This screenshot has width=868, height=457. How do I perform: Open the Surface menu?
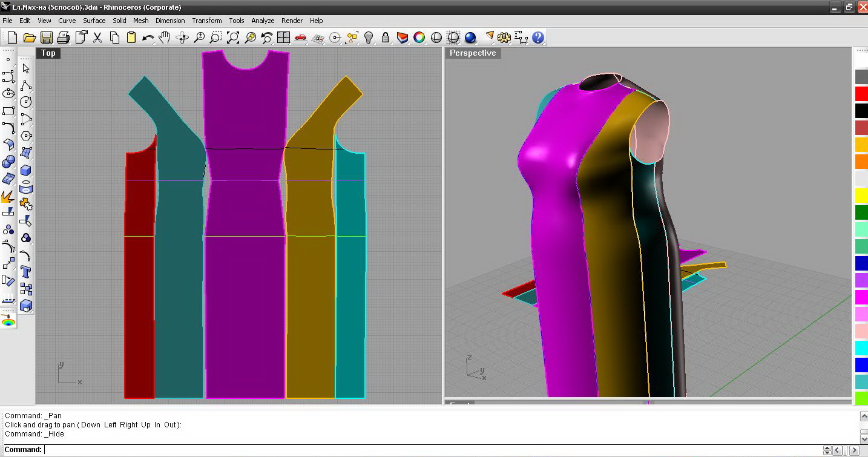click(x=94, y=21)
